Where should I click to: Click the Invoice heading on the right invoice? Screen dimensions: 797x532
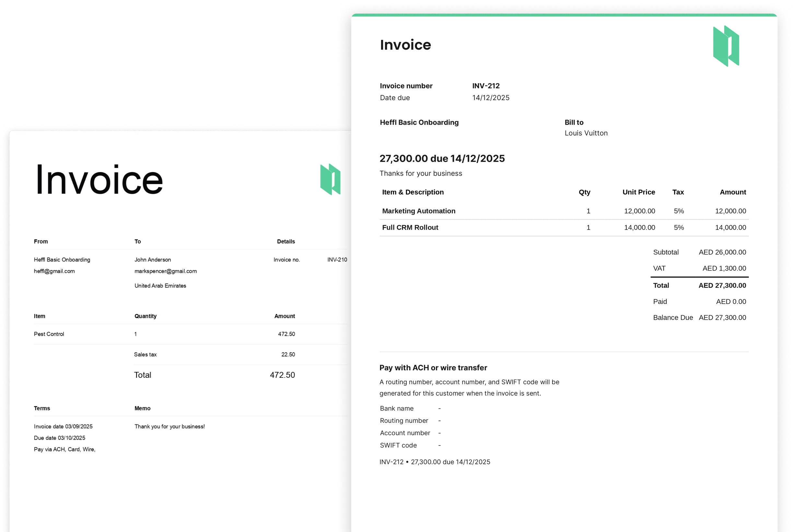(x=405, y=45)
